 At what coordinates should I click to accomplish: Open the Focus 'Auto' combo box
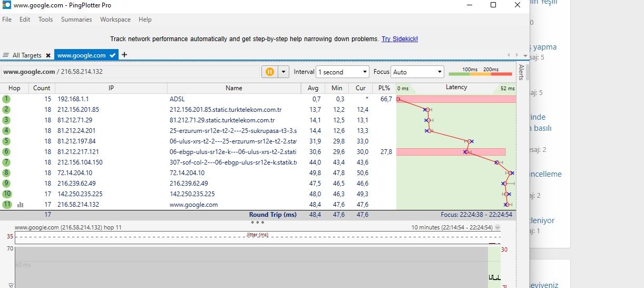(418, 72)
